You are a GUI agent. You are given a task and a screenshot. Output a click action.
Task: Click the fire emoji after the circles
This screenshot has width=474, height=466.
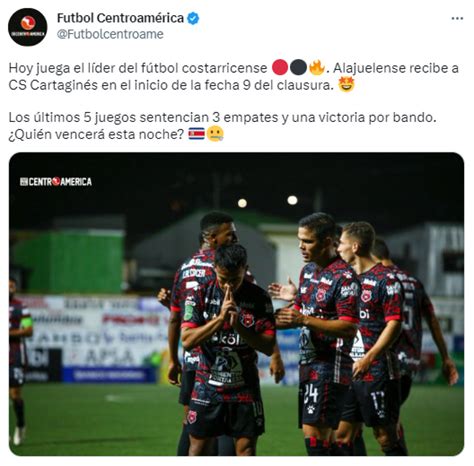point(316,67)
